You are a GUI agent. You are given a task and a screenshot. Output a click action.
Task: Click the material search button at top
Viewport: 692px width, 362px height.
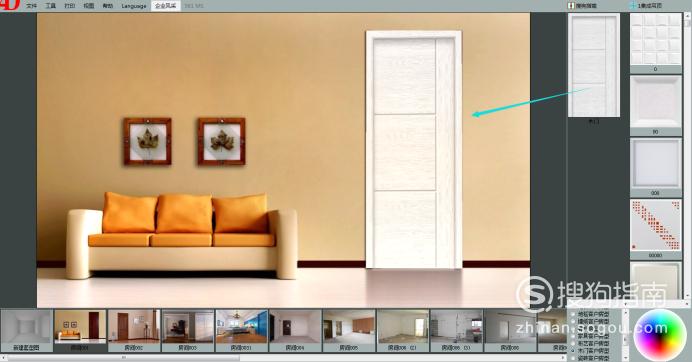coord(583,6)
